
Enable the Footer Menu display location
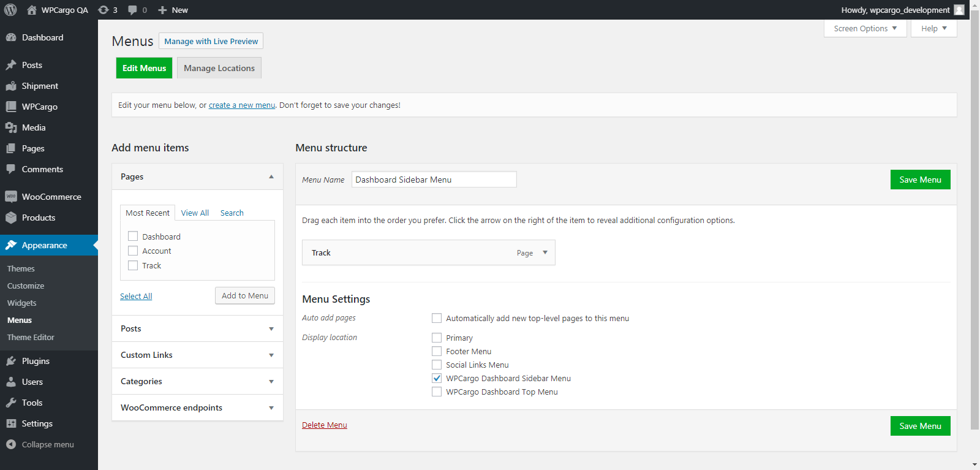point(437,351)
